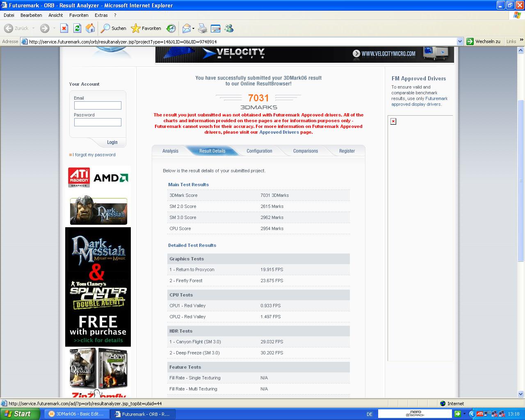
Task: Click the Futuremark ORB taskbar button
Action: (143, 414)
